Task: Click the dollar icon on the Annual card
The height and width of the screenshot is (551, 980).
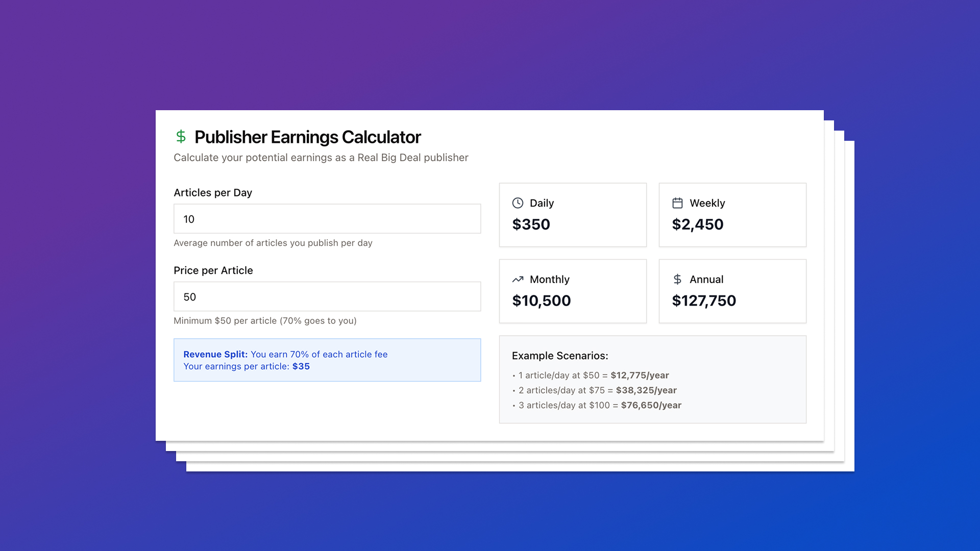Action: pos(677,279)
